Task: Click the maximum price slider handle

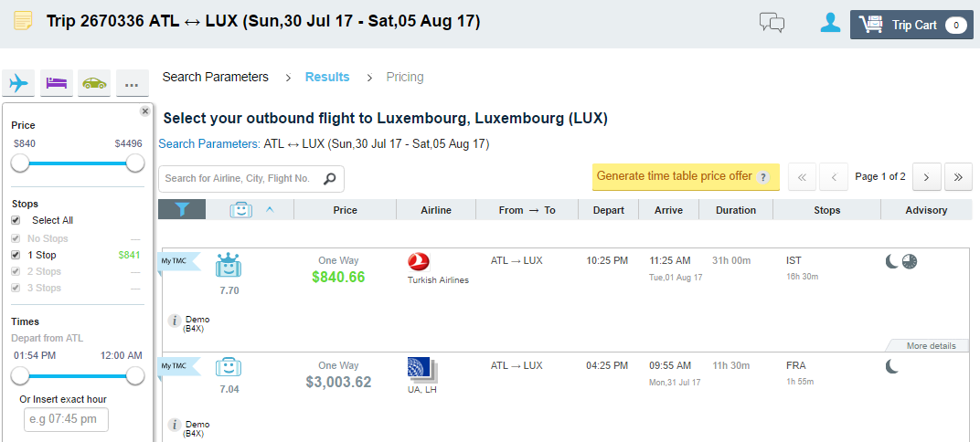Action: [x=135, y=163]
